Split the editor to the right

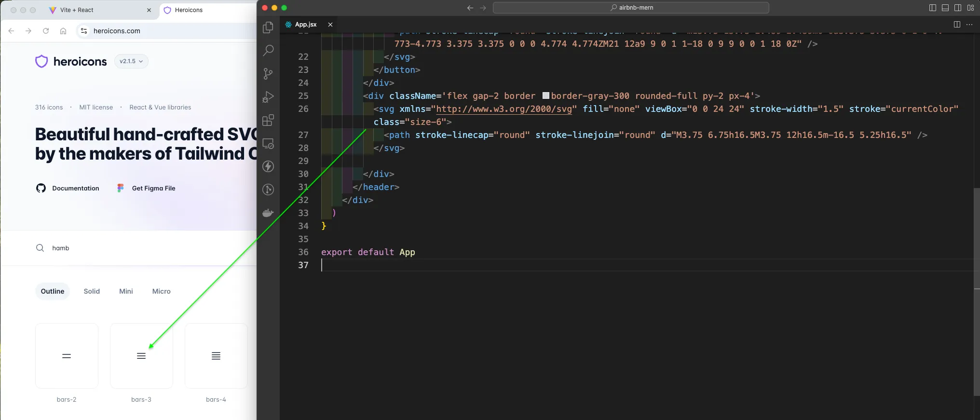point(957,24)
